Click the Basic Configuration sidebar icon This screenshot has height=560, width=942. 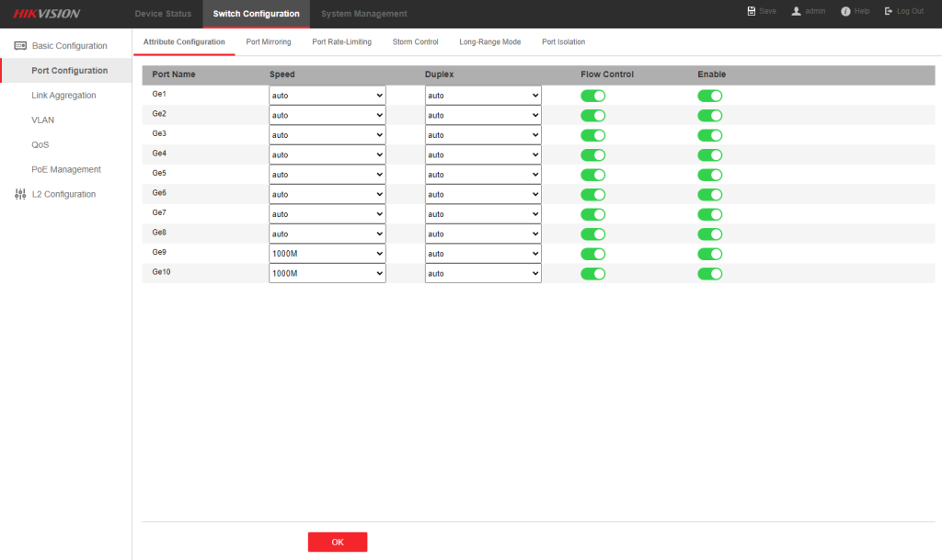coord(20,46)
